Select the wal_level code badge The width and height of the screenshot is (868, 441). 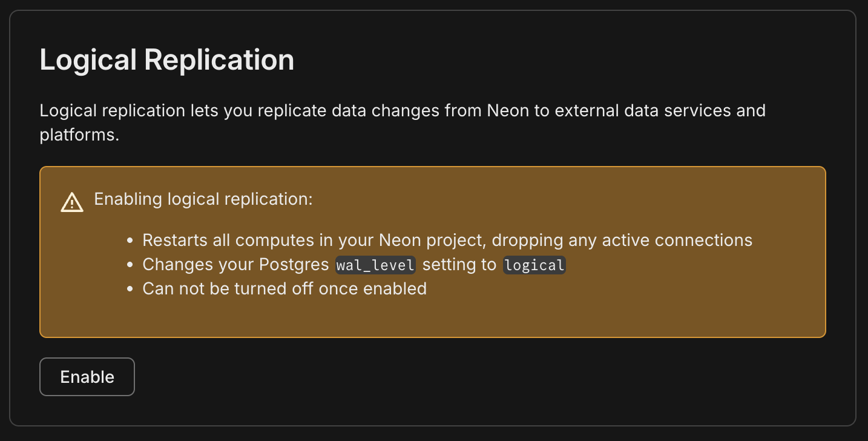(375, 265)
